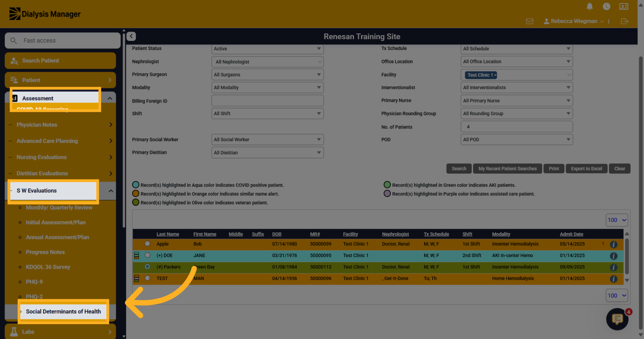Click the Clear button

[620, 169]
